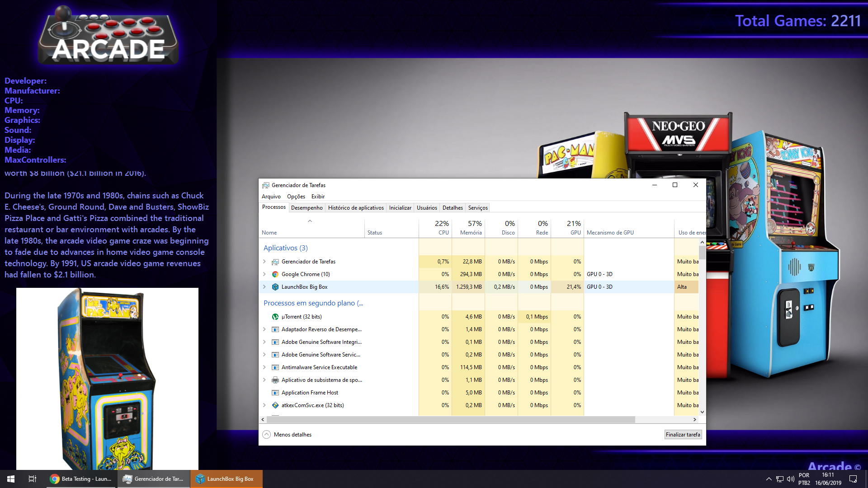
Task: Click the LaunchBox Big Box process icon
Action: tap(275, 287)
